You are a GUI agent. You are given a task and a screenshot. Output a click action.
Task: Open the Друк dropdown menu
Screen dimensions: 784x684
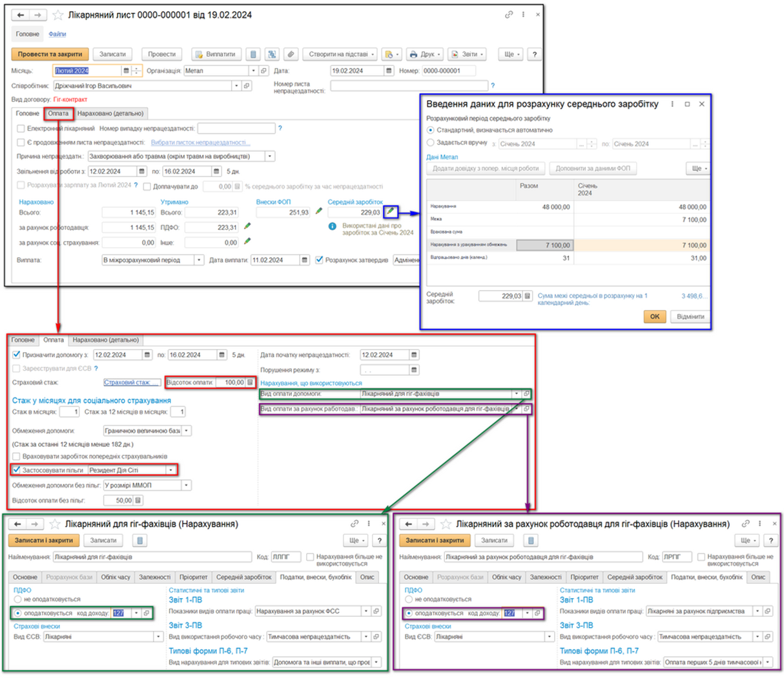coord(426,54)
